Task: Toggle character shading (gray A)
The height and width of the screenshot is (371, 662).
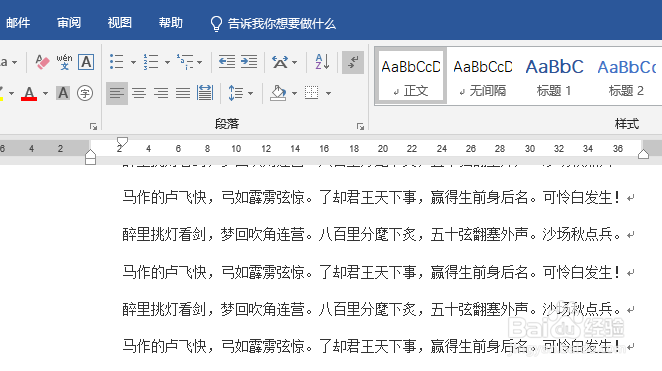Action: pos(63,93)
